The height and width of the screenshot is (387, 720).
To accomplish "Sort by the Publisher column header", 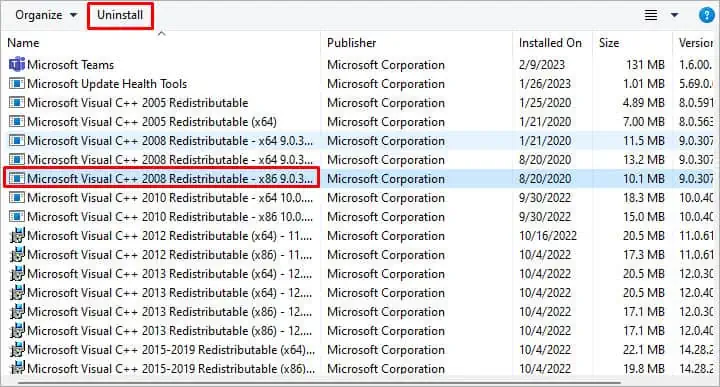I will pos(351,43).
